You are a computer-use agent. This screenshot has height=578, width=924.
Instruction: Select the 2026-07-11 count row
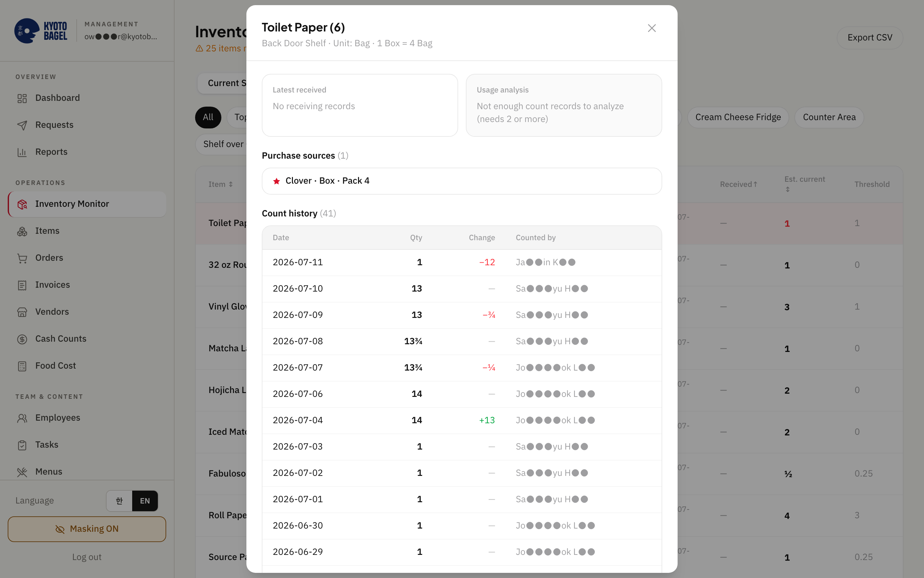tap(462, 263)
